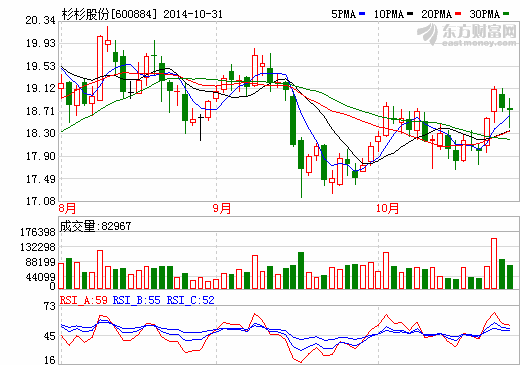Click the price label 20.34
520x365 pixels.
tap(41, 20)
